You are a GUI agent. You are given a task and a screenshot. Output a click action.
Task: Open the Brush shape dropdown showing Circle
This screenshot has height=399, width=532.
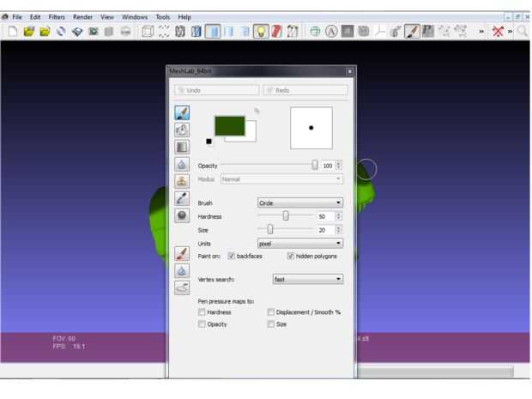click(300, 203)
